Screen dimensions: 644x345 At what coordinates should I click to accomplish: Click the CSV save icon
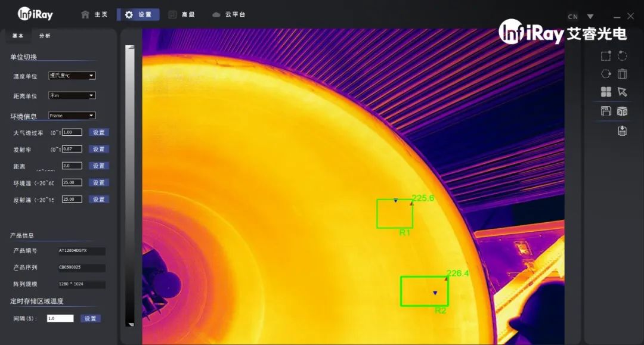pos(606,111)
